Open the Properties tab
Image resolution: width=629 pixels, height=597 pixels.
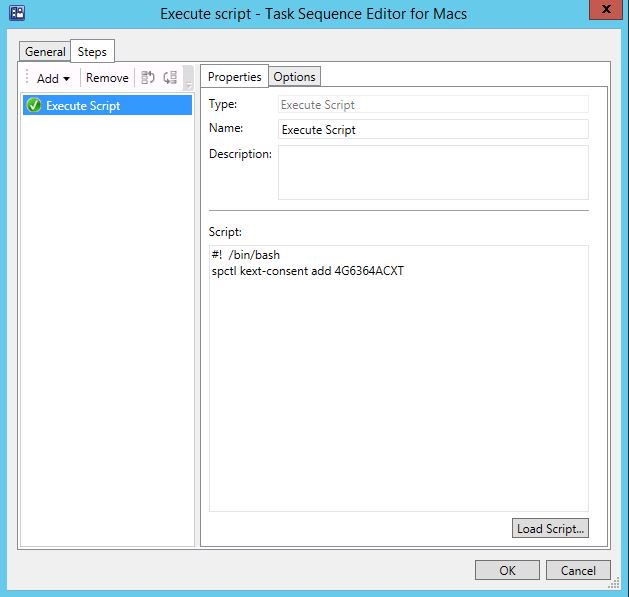[234, 77]
